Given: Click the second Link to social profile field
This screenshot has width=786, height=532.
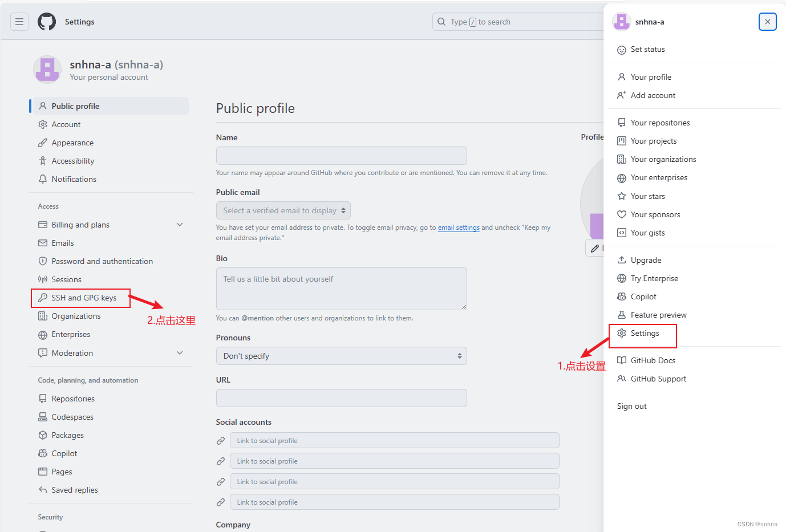Looking at the screenshot, I should pos(394,461).
